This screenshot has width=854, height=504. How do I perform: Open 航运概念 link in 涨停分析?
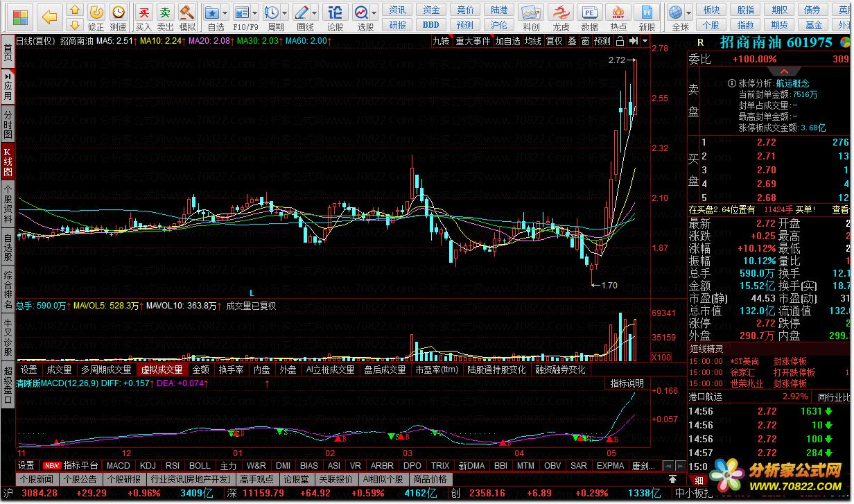click(792, 83)
